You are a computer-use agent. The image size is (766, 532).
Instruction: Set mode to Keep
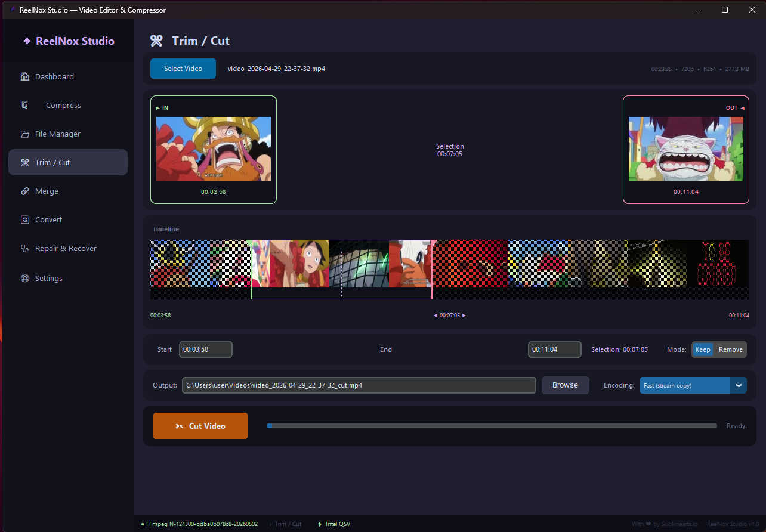703,349
